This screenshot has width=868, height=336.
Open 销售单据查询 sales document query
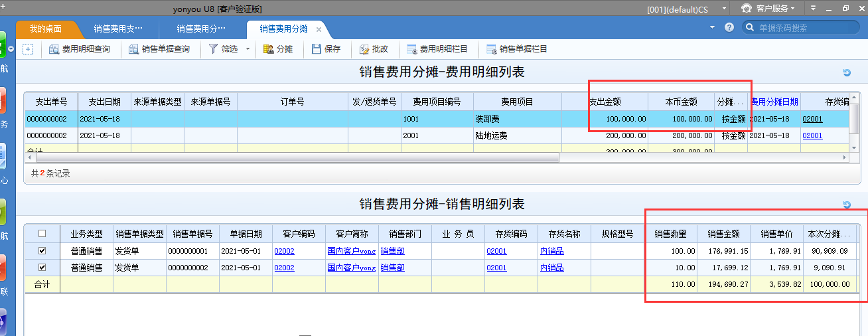click(x=159, y=49)
